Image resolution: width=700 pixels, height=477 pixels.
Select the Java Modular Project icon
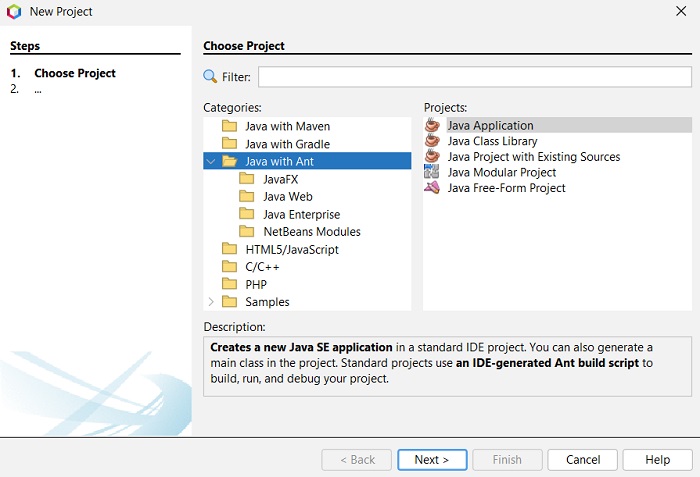(432, 173)
